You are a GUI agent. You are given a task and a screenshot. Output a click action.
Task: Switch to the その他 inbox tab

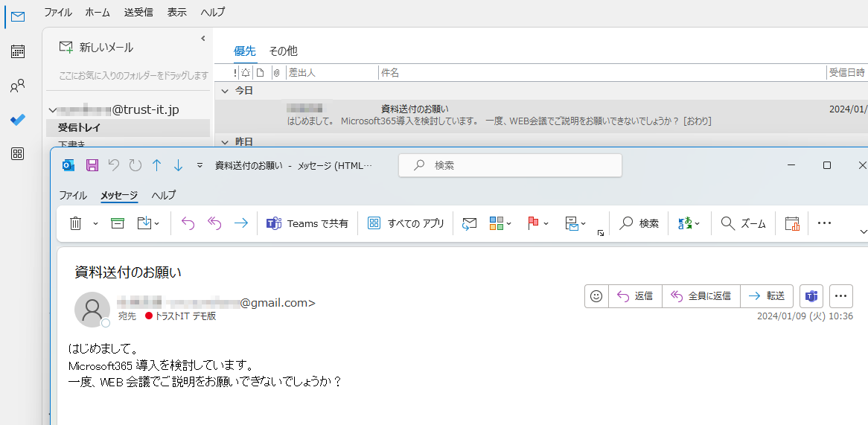pos(283,51)
